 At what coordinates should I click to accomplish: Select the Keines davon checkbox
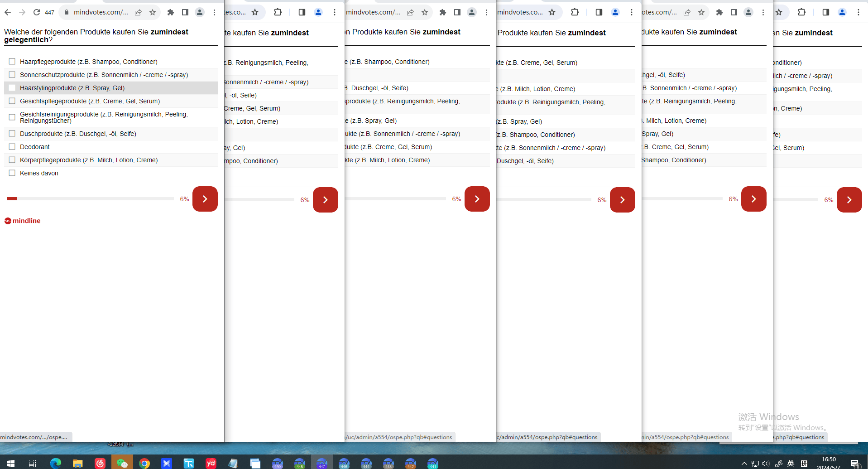(12, 173)
